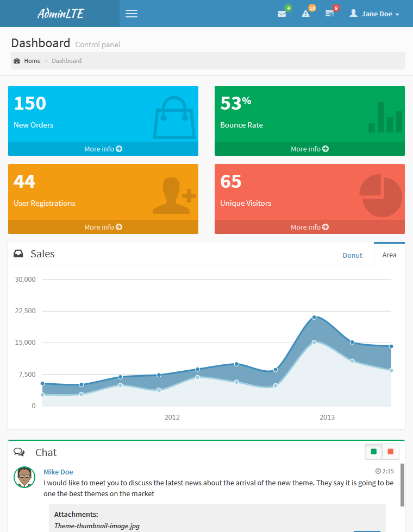Click the Jane Doe user avatar icon
This screenshot has height=532, width=413.
pyautogui.click(x=354, y=13)
